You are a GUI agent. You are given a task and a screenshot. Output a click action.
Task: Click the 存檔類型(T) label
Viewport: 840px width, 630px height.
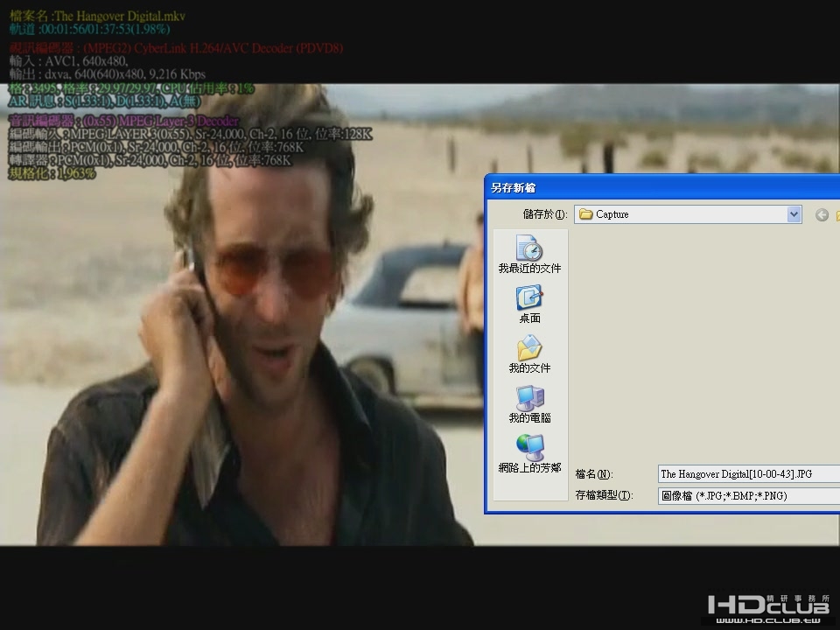coord(604,495)
